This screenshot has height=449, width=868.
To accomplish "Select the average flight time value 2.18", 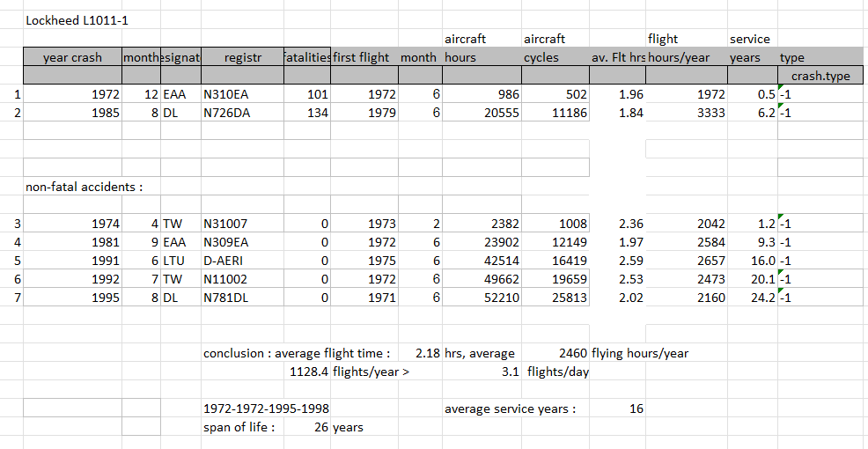I will 420,353.
